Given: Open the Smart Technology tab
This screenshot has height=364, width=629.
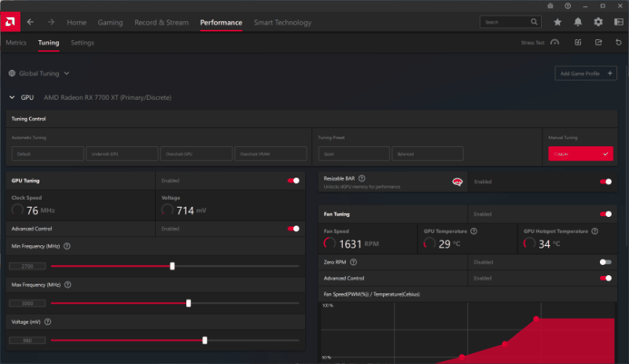Looking at the screenshot, I should (x=282, y=23).
